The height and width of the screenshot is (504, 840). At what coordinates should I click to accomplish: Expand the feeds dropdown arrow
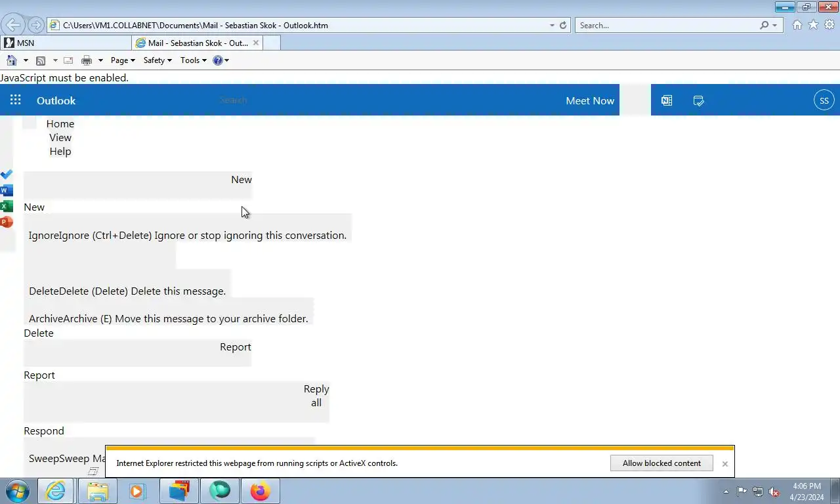point(55,60)
